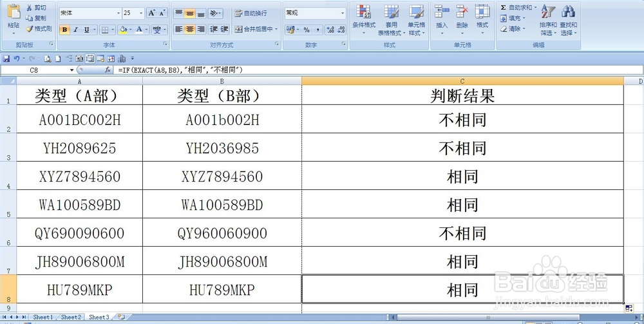Increase the indent
644x324 pixels.
coord(224,29)
